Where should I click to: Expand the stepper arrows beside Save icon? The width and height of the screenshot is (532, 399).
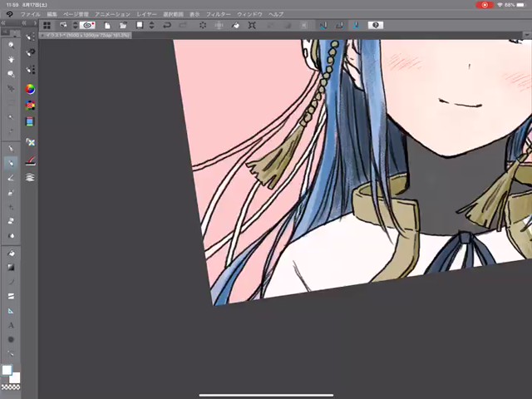(x=151, y=26)
